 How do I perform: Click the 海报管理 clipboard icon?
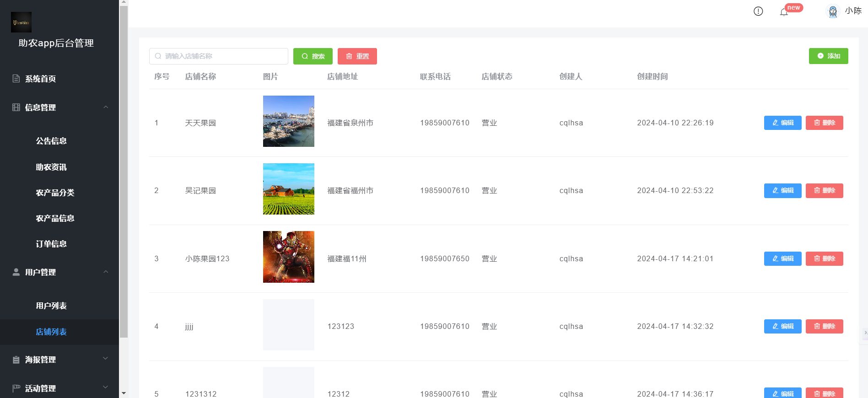coord(16,360)
